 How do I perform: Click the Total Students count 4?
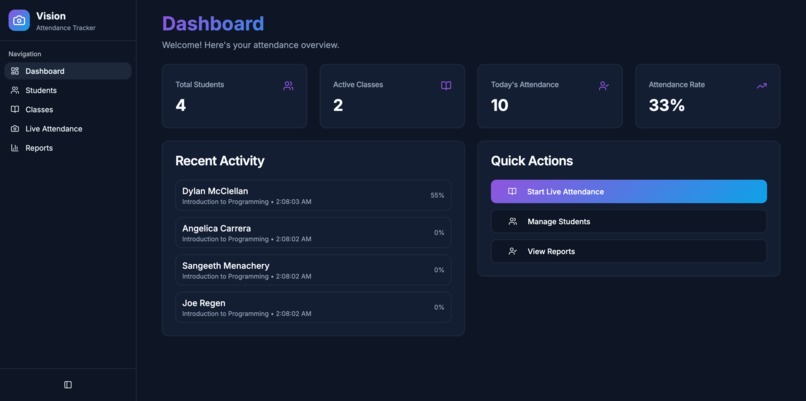180,105
